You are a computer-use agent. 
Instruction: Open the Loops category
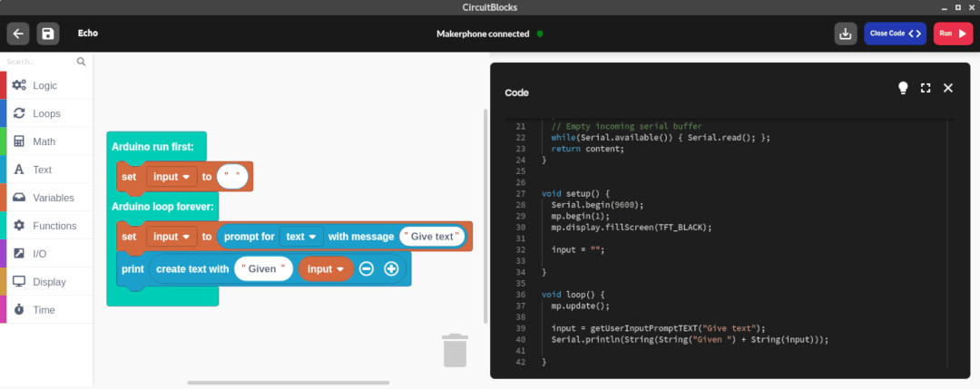click(x=47, y=113)
